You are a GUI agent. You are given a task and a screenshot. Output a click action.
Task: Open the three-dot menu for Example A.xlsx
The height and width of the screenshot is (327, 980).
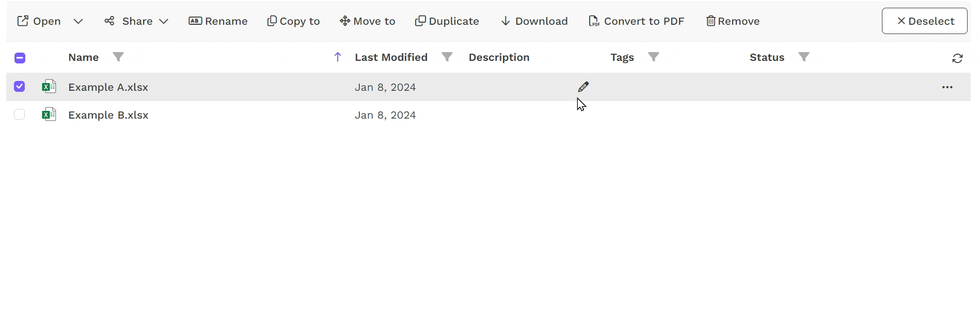tap(947, 87)
